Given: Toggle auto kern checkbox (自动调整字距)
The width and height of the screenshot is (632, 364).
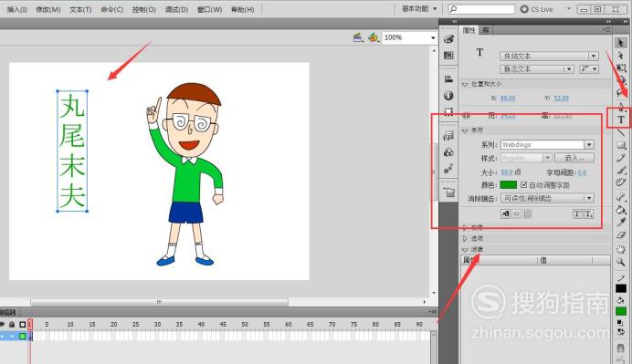Looking at the screenshot, I should click(524, 185).
